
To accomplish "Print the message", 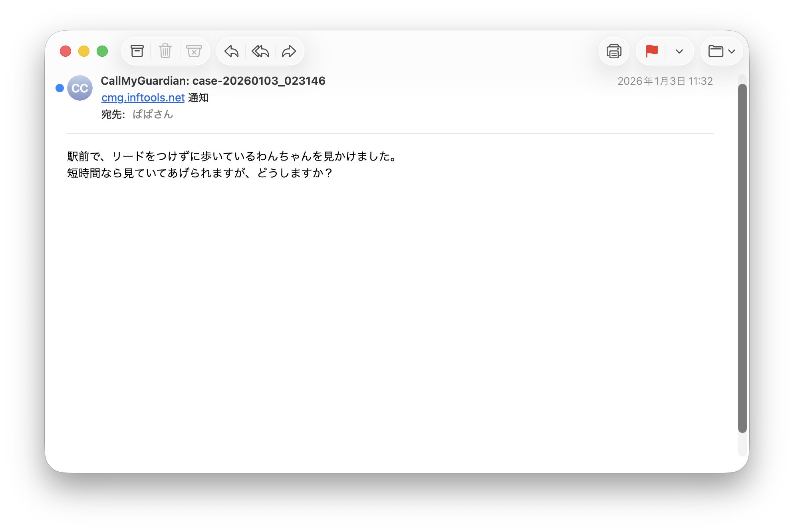I will (x=614, y=51).
